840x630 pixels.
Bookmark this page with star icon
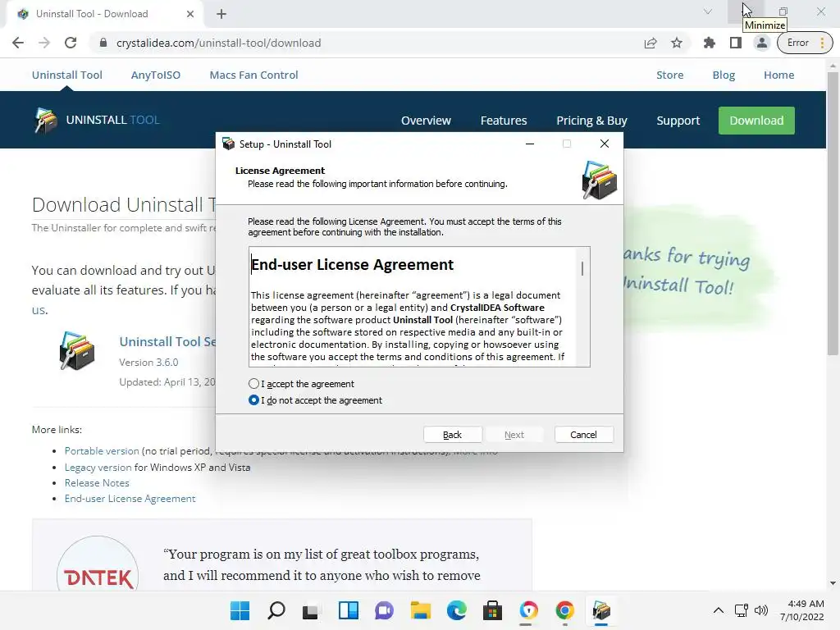pos(677,43)
